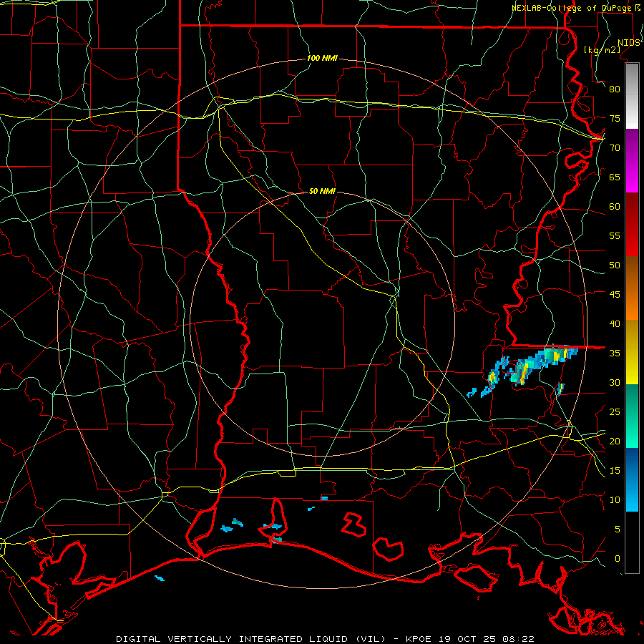Viewport: 644px width, 644px height.
Task: Click the KPOE 19 OCT 25 08:22 timestamp
Action: coord(470,639)
